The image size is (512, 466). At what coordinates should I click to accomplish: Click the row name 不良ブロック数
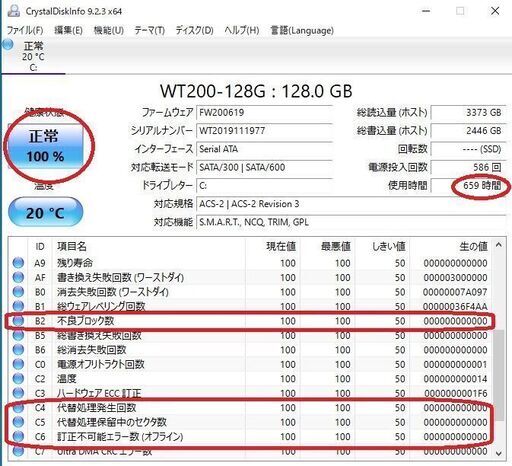[x=86, y=321]
